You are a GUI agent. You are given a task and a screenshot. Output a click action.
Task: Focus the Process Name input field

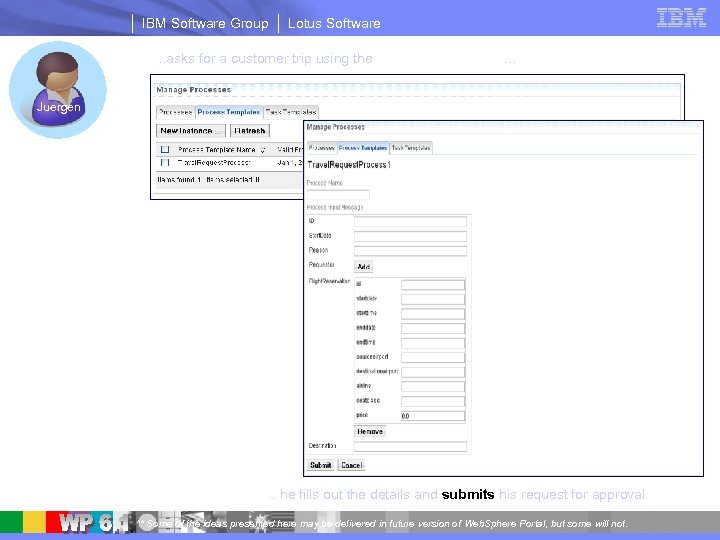point(338,194)
